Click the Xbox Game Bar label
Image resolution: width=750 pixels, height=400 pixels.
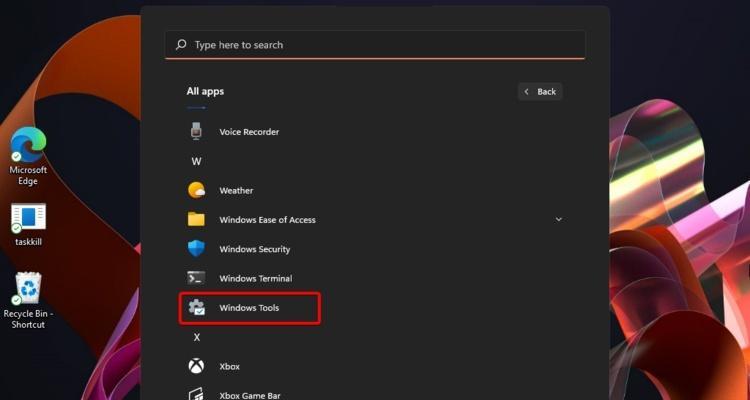[x=250, y=395]
